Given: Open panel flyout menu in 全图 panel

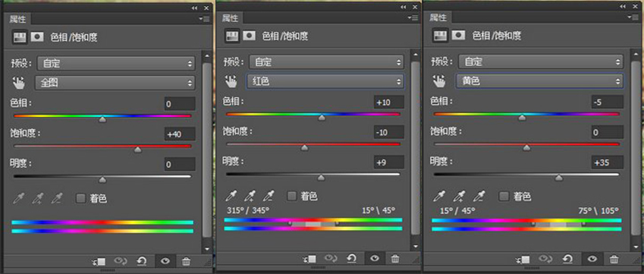Looking at the screenshot, I should point(204,18).
